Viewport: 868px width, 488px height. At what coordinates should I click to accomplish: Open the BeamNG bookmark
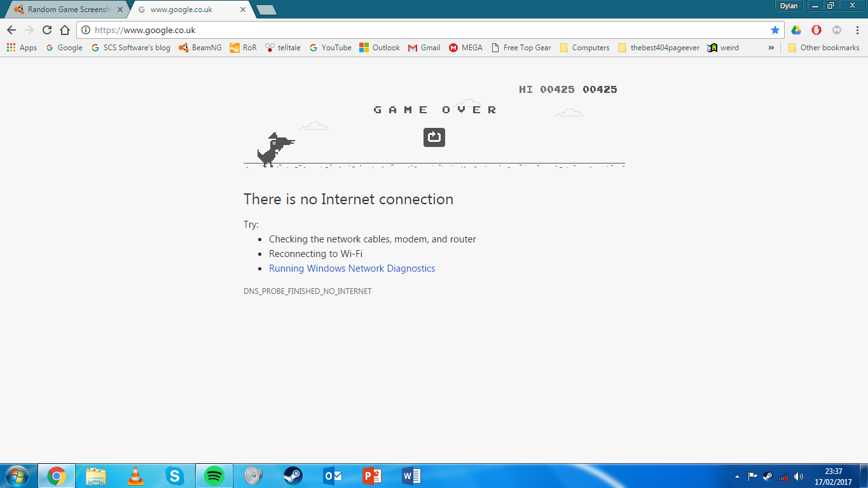click(200, 48)
